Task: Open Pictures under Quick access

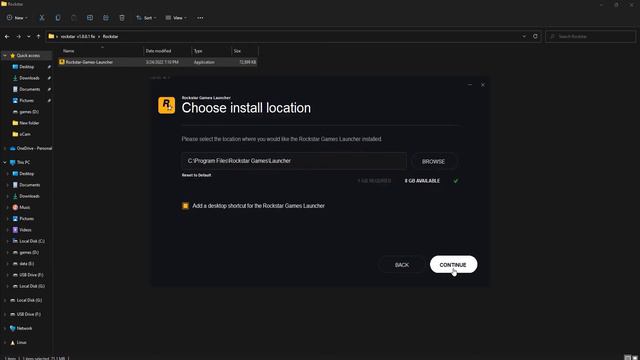Action: [x=27, y=100]
